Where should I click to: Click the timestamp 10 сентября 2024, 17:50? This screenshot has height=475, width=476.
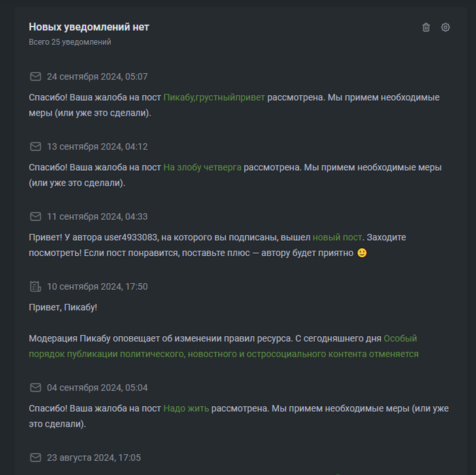click(x=97, y=286)
